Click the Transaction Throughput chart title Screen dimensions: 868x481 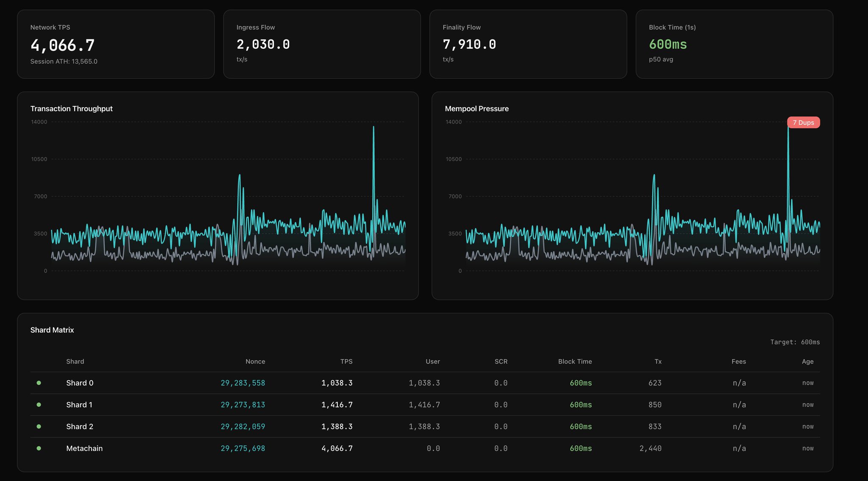(x=71, y=109)
